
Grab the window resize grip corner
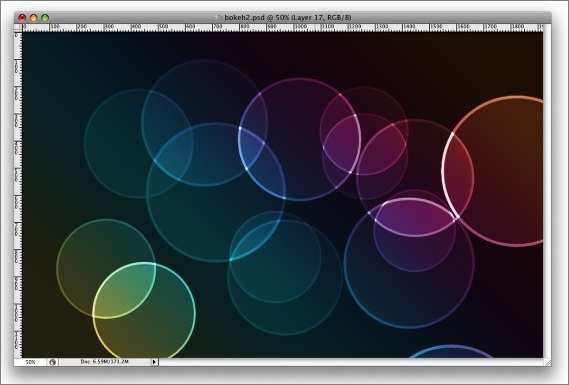547,362
